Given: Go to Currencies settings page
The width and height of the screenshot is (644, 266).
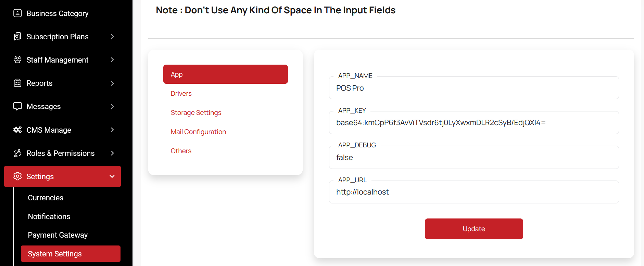Looking at the screenshot, I should [46, 198].
